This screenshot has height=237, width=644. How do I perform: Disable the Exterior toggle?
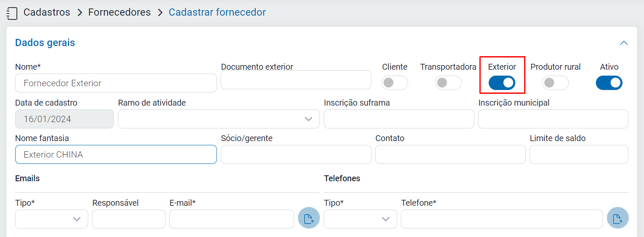coord(502,83)
